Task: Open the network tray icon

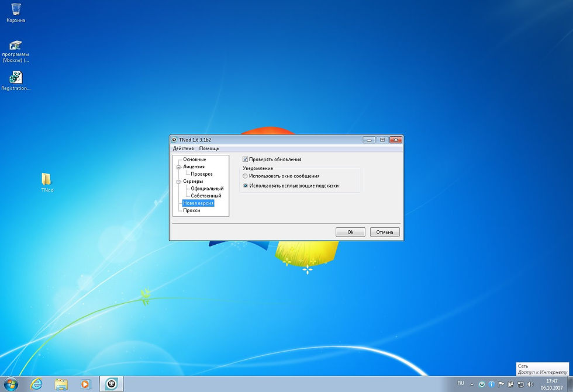Action: (x=520, y=384)
